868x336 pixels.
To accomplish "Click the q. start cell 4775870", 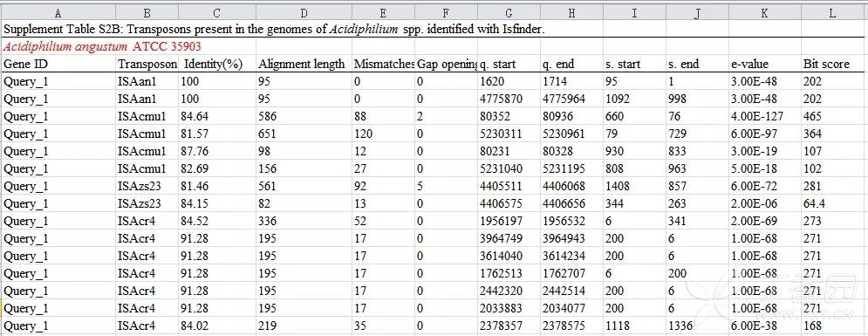I will coord(509,99).
